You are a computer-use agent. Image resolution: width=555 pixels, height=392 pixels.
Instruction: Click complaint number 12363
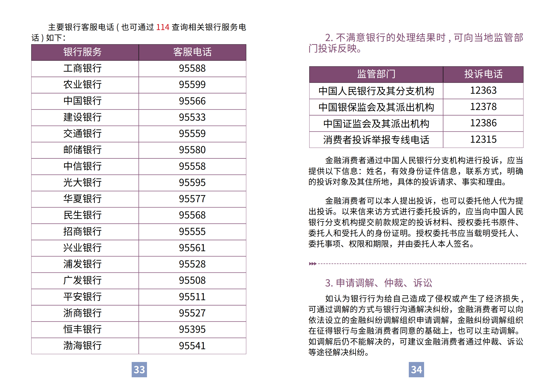click(x=483, y=91)
